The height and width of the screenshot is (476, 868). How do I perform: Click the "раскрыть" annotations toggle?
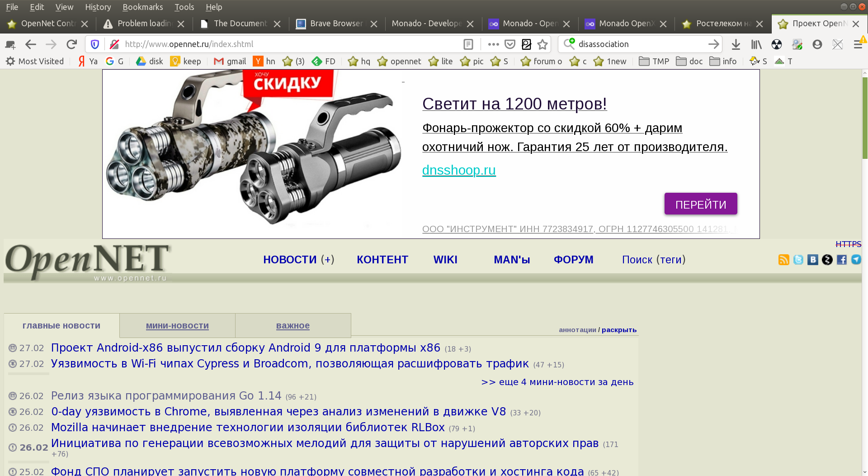click(619, 330)
